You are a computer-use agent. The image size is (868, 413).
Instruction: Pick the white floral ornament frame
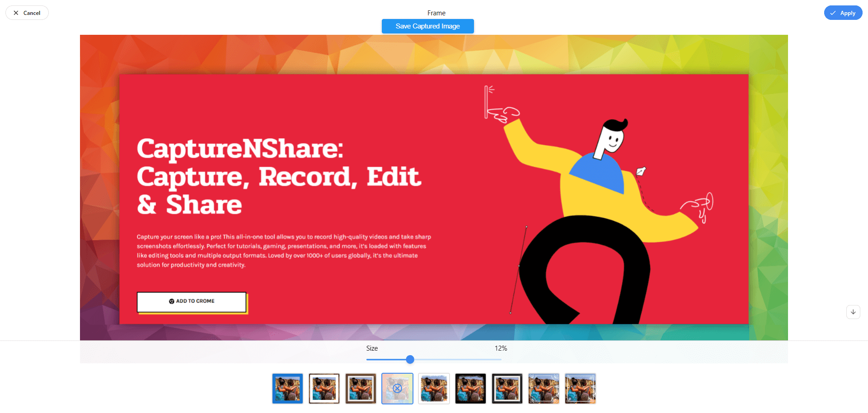544,389
